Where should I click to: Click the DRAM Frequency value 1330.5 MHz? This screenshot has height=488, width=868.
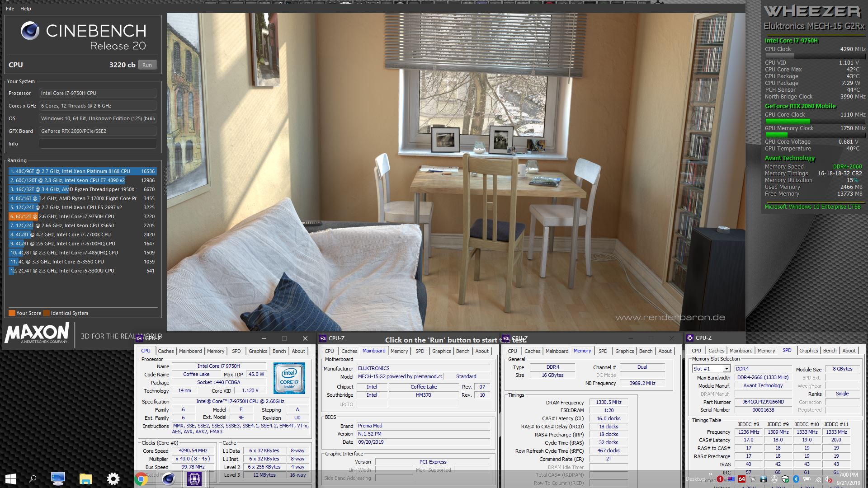click(x=609, y=402)
